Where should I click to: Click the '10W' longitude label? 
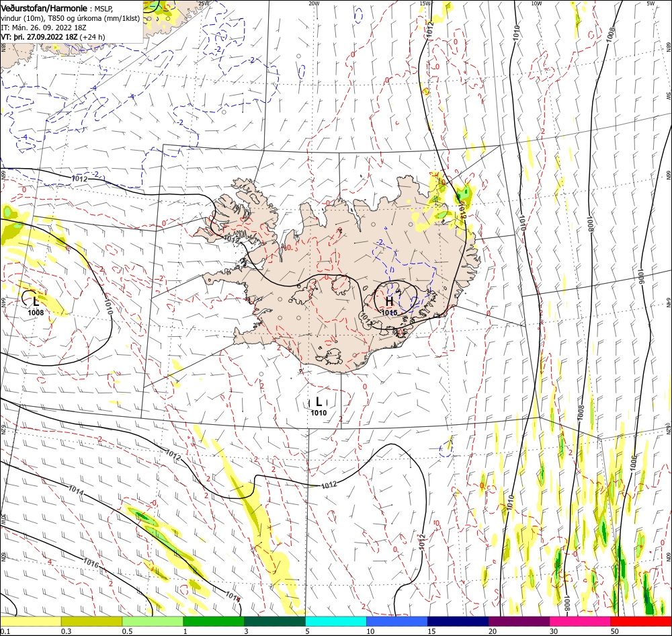coord(536,3)
